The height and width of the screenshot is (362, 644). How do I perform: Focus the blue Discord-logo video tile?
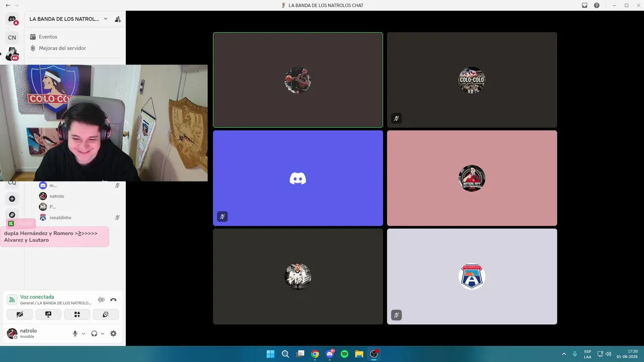298,178
